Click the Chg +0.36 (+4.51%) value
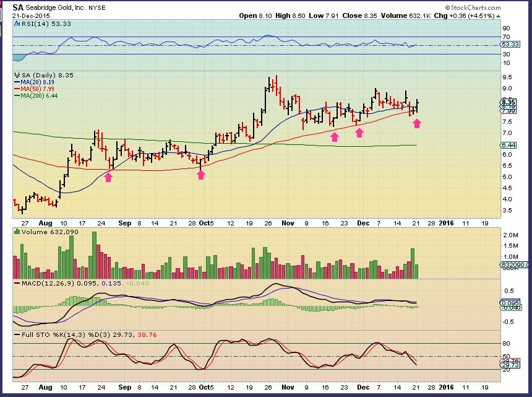532x397 pixels. 464,15
